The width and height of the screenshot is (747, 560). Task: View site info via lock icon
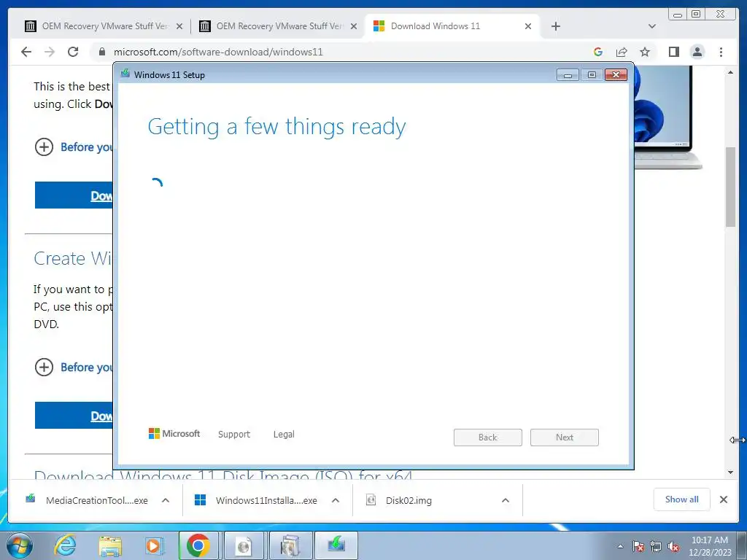pos(101,52)
